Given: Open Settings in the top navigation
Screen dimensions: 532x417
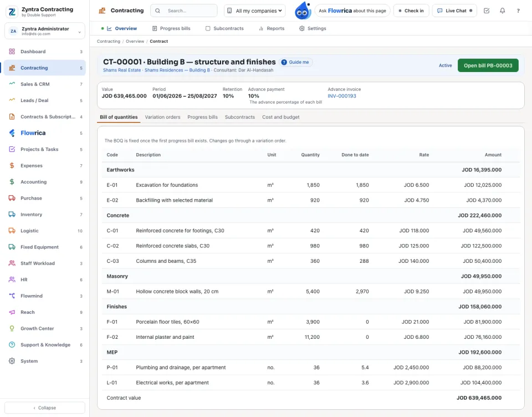Looking at the screenshot, I should click(x=313, y=28).
